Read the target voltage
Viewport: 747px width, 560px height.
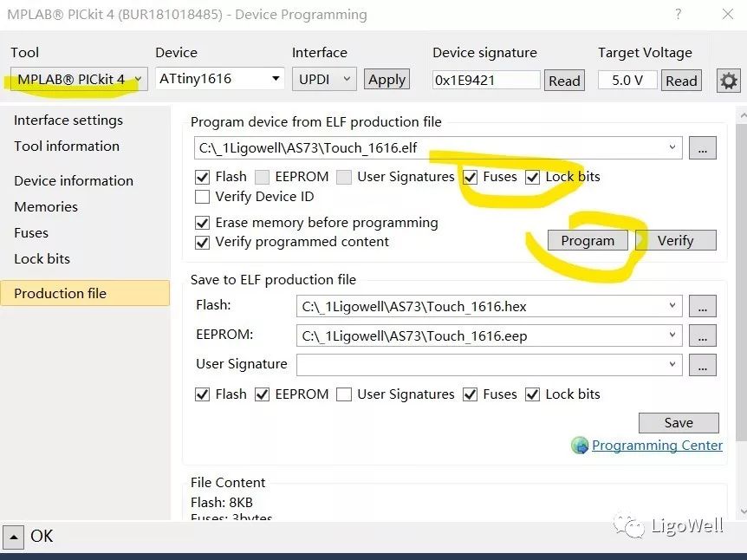tap(681, 81)
